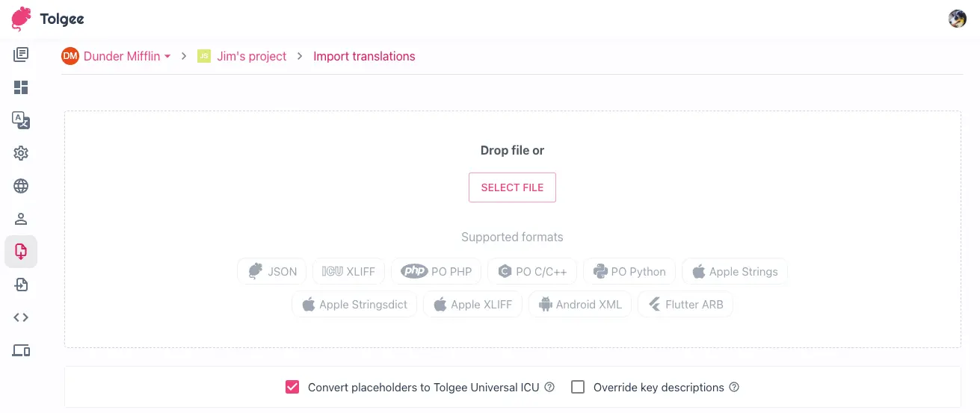Open the devices icon in sidebar
Viewport: 980px width, 413px height.
[21, 350]
